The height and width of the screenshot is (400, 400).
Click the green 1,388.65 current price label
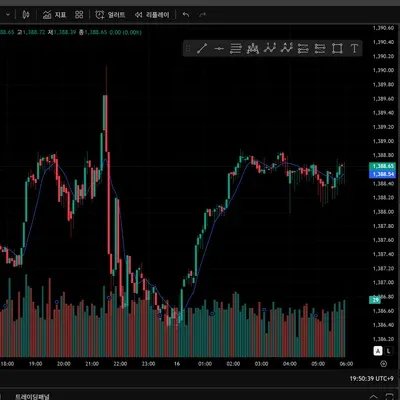tap(383, 166)
